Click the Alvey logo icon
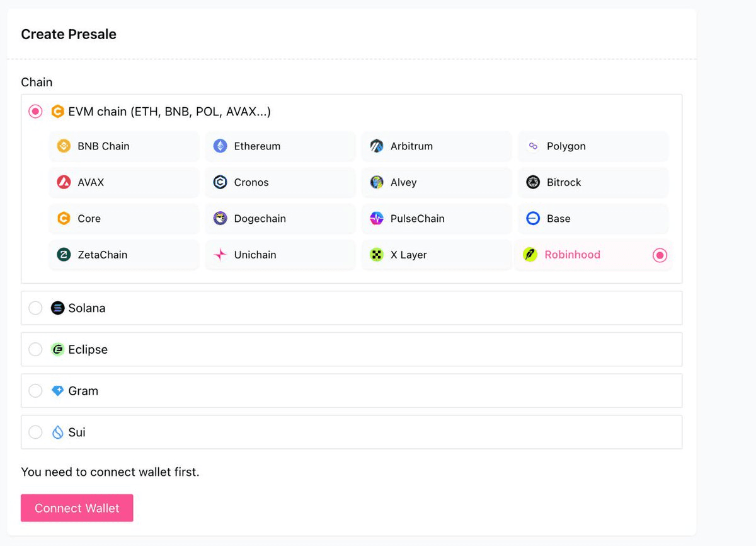This screenshot has height=546, width=756. click(377, 182)
